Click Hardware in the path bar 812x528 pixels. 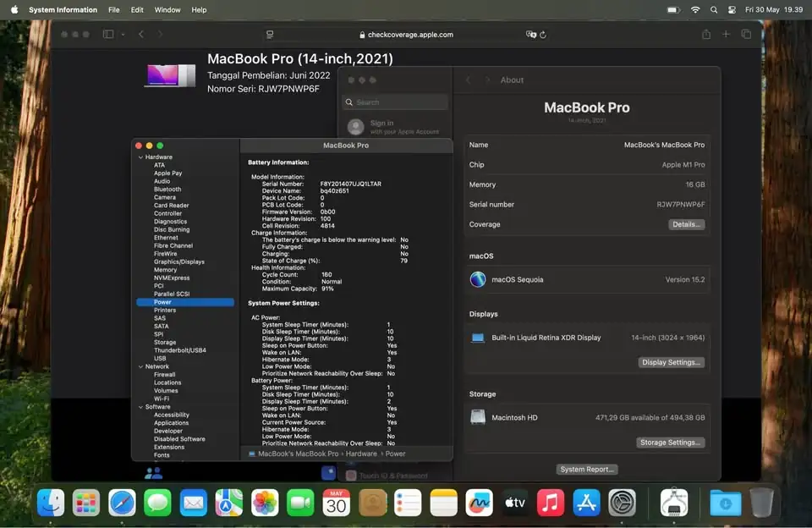[x=361, y=454]
